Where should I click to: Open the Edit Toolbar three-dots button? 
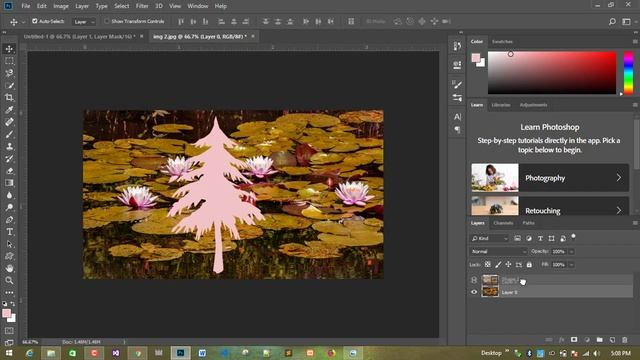click(x=9, y=292)
